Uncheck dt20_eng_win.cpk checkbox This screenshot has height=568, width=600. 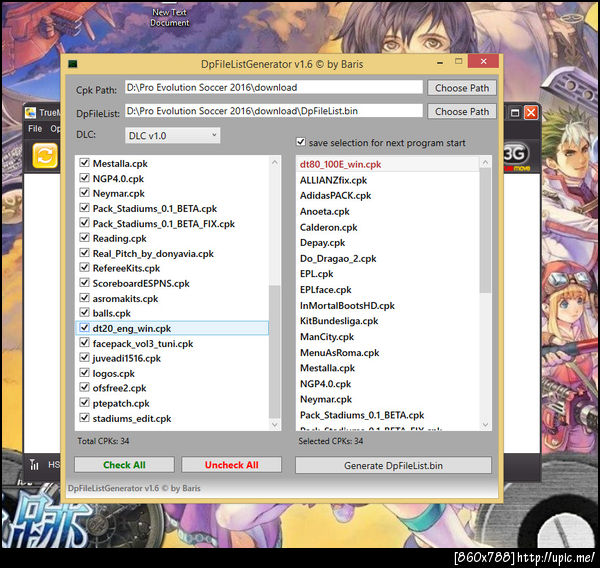pyautogui.click(x=84, y=328)
